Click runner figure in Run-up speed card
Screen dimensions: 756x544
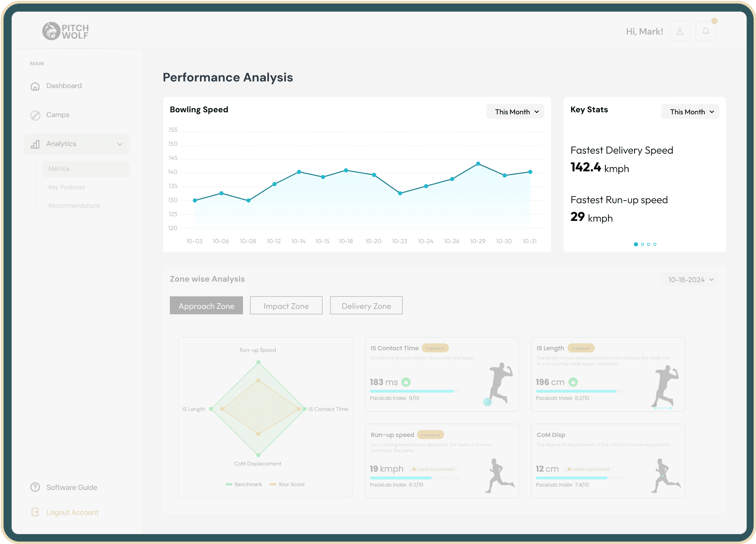pos(499,475)
